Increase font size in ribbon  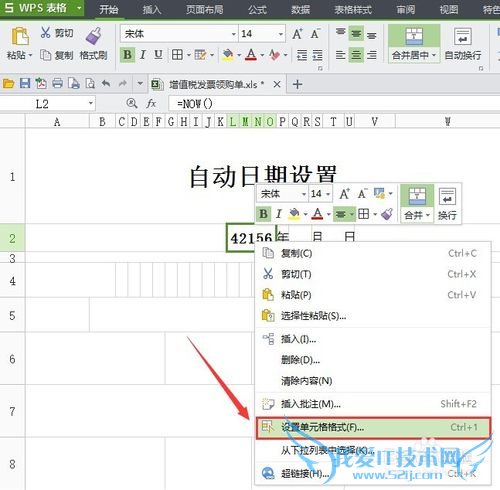tap(297, 34)
